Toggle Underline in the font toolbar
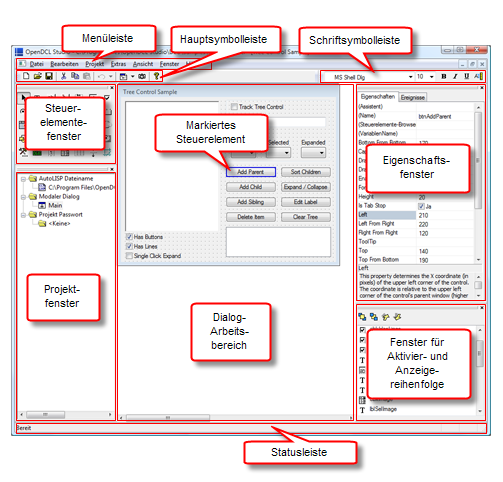The image size is (503, 482). pos(466,76)
